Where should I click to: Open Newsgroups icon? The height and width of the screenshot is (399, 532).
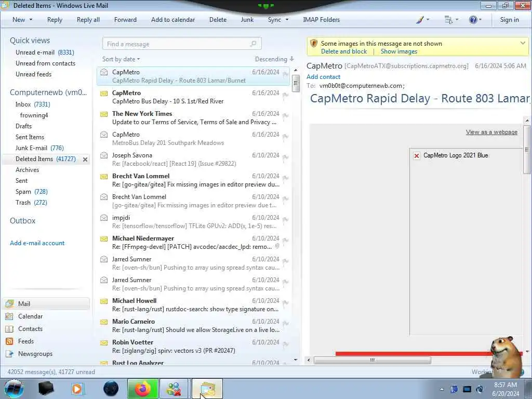9,354
